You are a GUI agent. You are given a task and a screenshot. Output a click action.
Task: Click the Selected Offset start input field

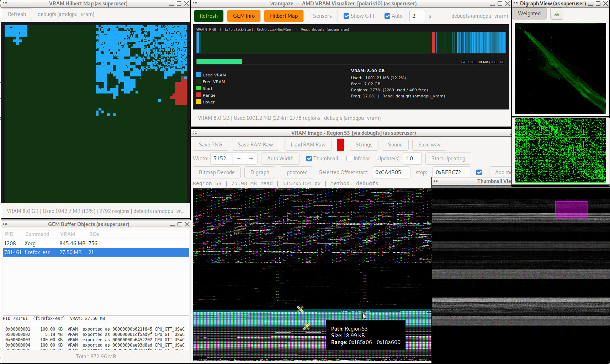click(x=391, y=172)
